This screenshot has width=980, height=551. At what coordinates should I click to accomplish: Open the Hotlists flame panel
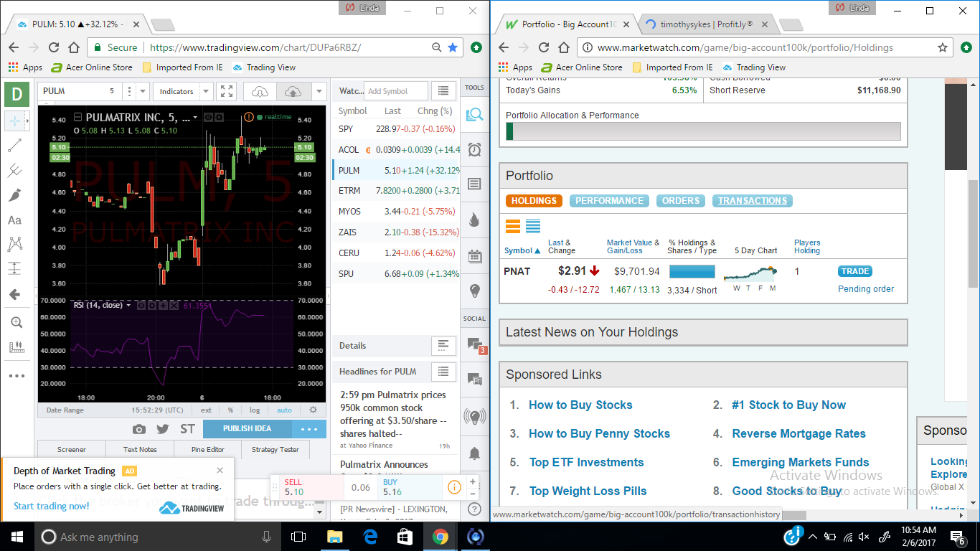click(474, 220)
